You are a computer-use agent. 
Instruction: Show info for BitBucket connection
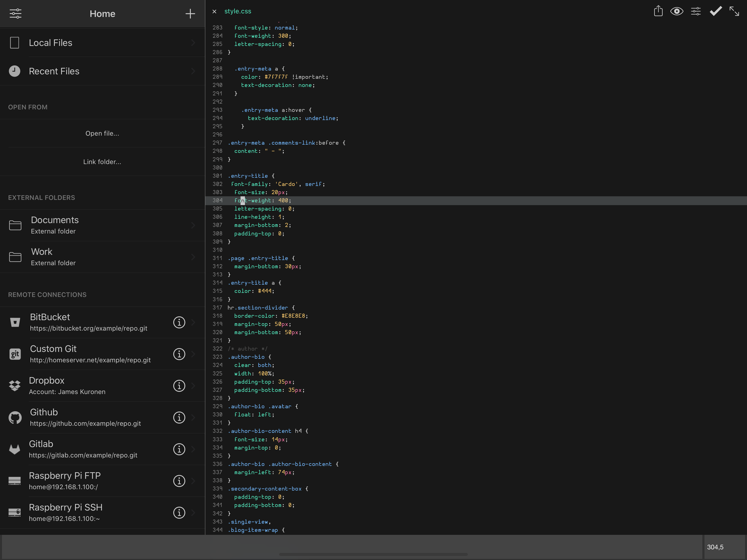179,322
